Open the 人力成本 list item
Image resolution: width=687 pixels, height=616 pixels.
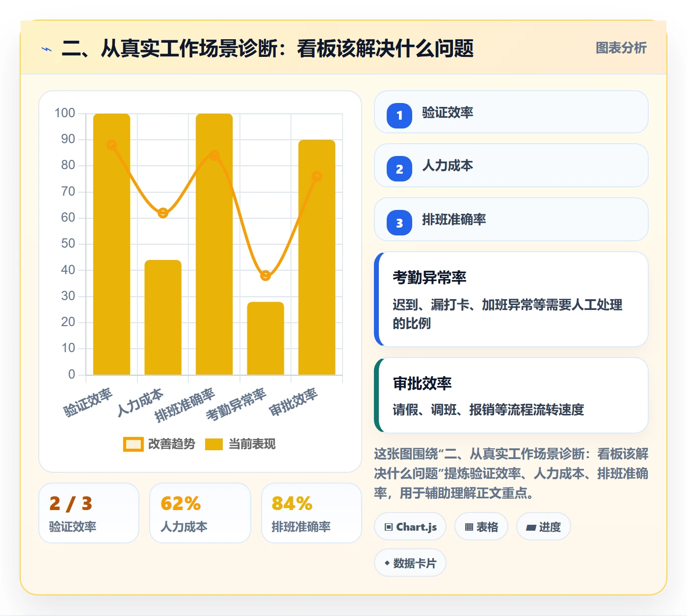(x=511, y=165)
